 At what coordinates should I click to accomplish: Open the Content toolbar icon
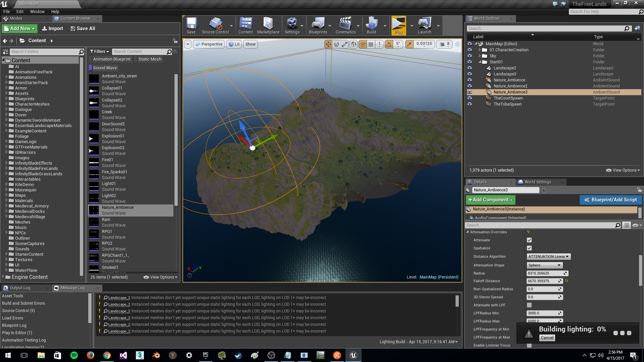point(246,26)
